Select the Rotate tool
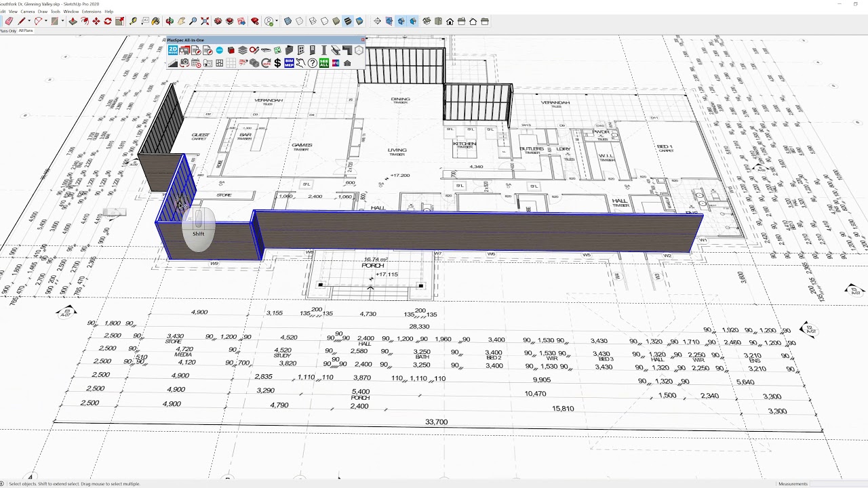This screenshot has height=488, width=868. (x=108, y=22)
